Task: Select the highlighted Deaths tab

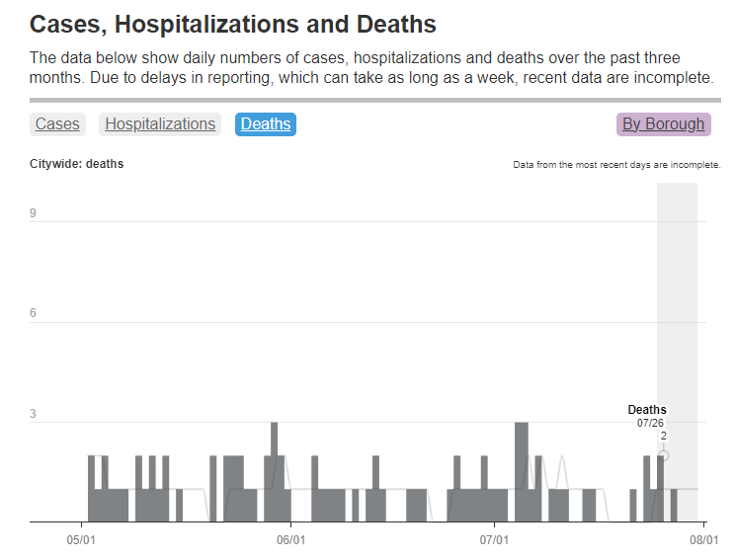Action: click(x=266, y=123)
